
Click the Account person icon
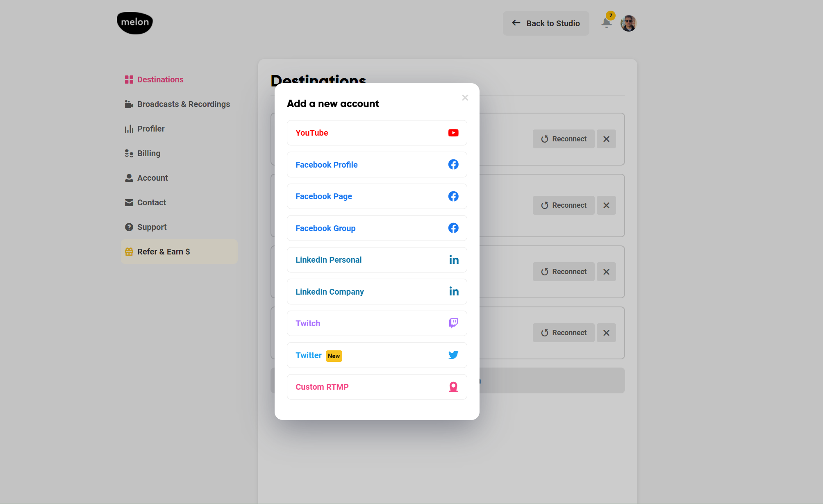point(129,178)
